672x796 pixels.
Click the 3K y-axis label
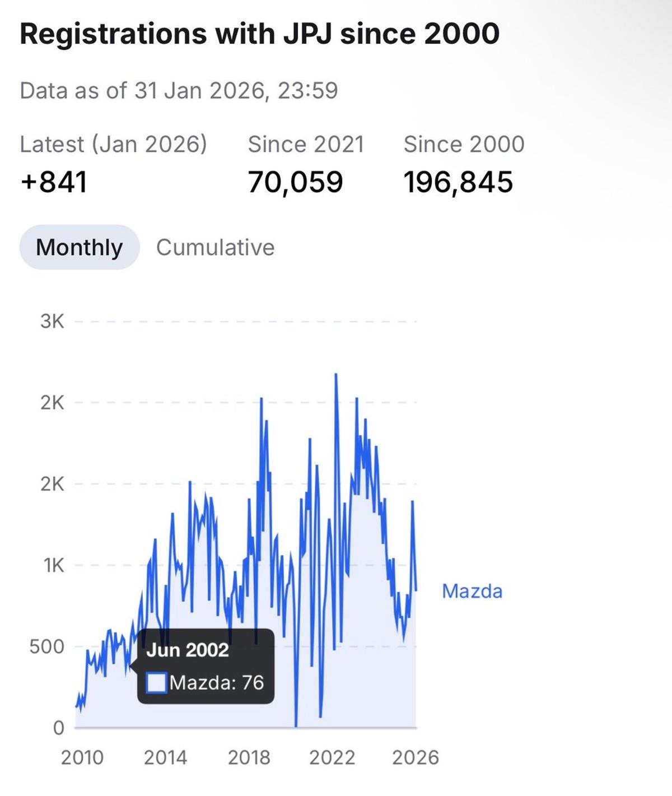(x=52, y=322)
